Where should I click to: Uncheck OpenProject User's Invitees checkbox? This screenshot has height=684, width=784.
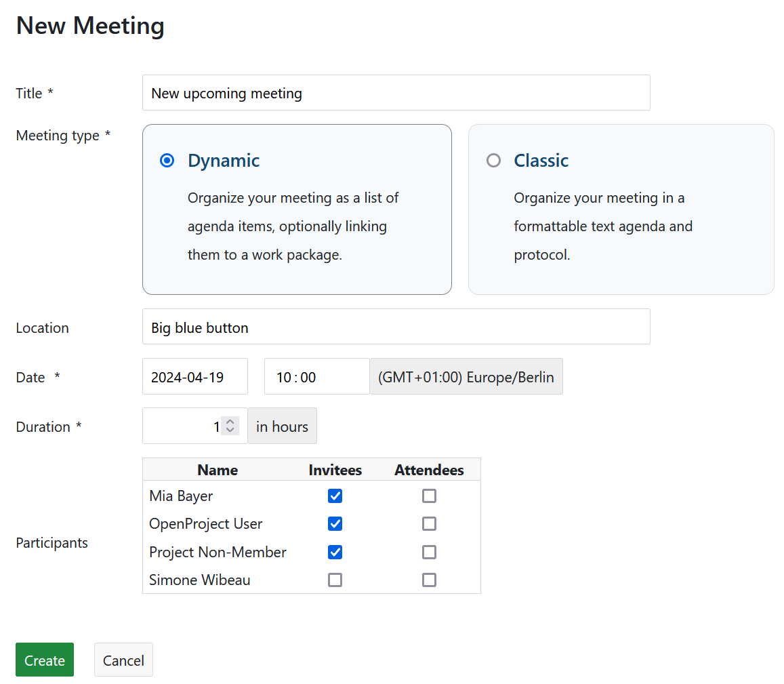coord(335,524)
